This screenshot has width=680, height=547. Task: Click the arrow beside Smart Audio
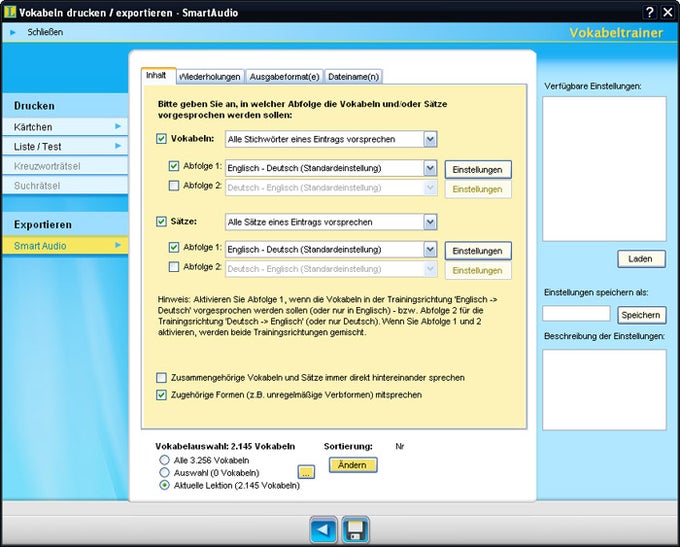(118, 245)
